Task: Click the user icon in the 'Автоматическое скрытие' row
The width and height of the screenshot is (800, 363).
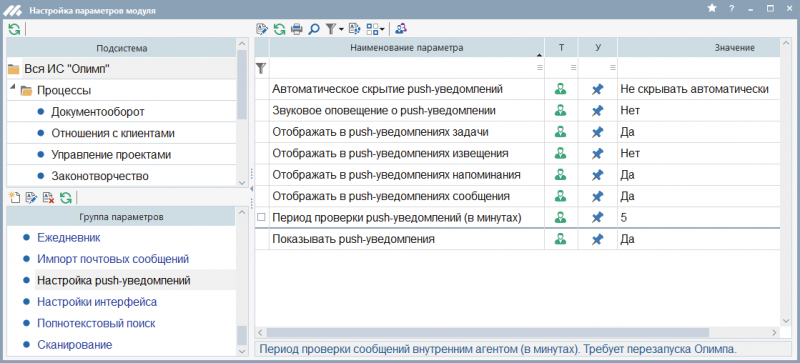Action: [x=561, y=89]
